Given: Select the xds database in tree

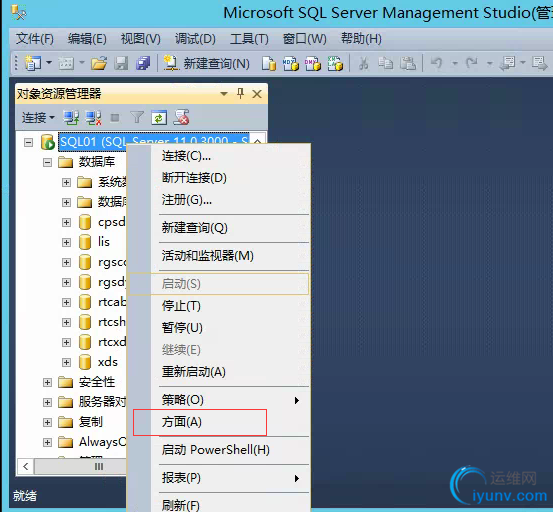Looking at the screenshot, I should click(108, 362).
